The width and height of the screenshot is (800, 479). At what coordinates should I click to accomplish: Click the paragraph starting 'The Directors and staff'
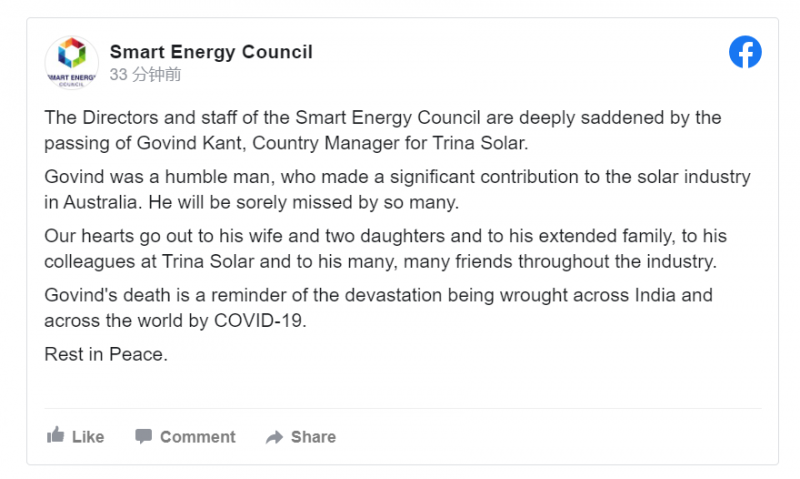click(383, 130)
